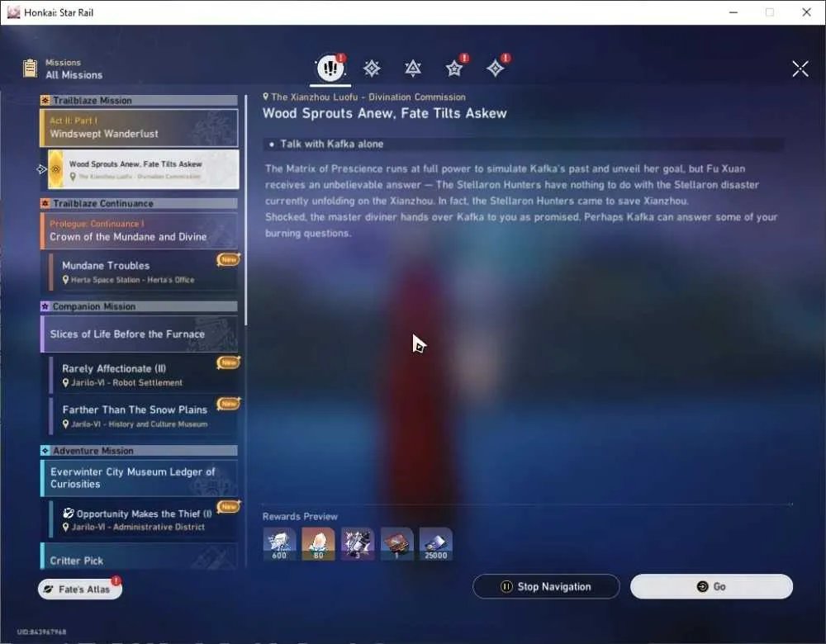826x644 pixels.
Task: Select the Mundane Troubles mission
Action: pos(143,272)
